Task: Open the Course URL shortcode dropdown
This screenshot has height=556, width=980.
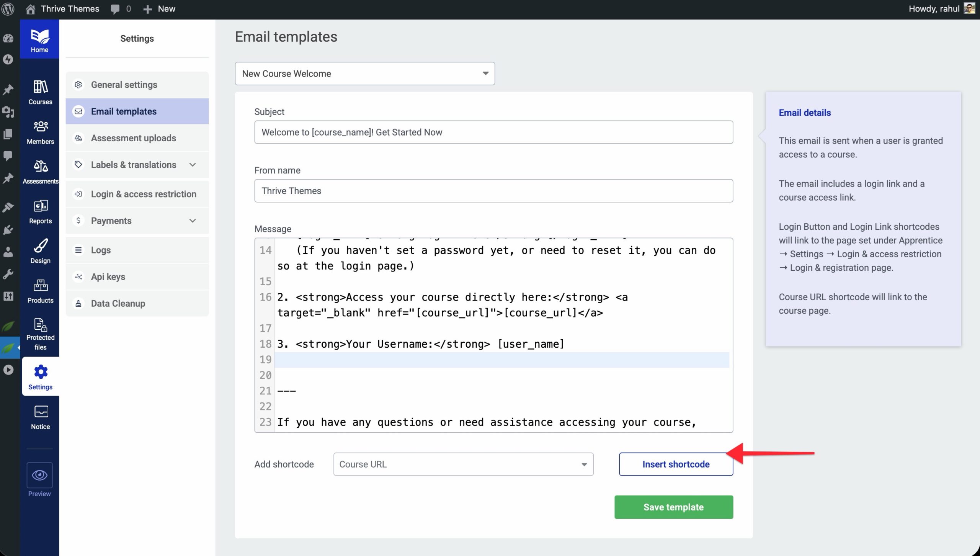Action: [463, 464]
